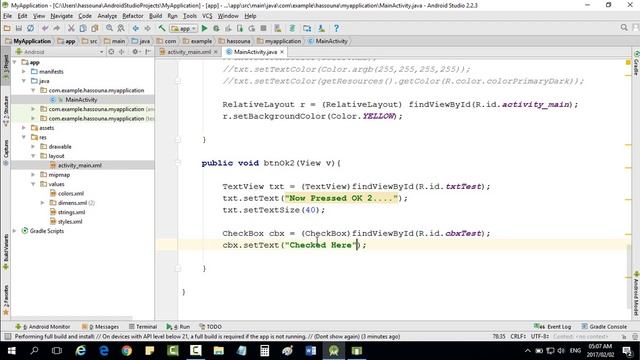Open the File menu
Viewport: 640px width, 360px height.
click(7, 16)
